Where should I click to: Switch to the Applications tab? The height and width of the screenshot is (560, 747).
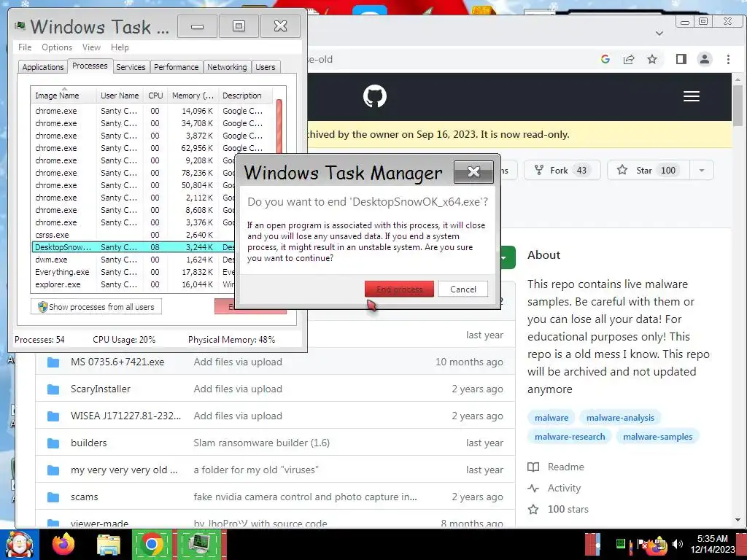[43, 67]
